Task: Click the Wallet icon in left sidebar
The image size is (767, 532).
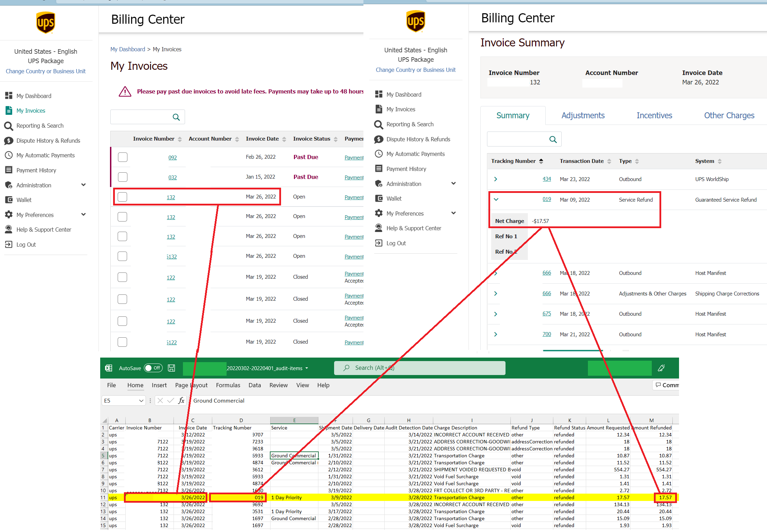Action: [x=9, y=200]
